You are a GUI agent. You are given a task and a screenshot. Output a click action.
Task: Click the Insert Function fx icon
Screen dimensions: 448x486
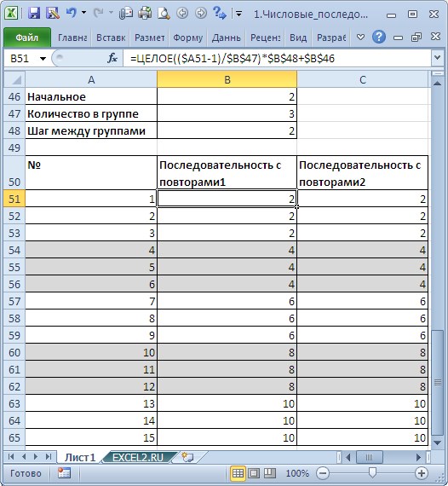pos(112,58)
